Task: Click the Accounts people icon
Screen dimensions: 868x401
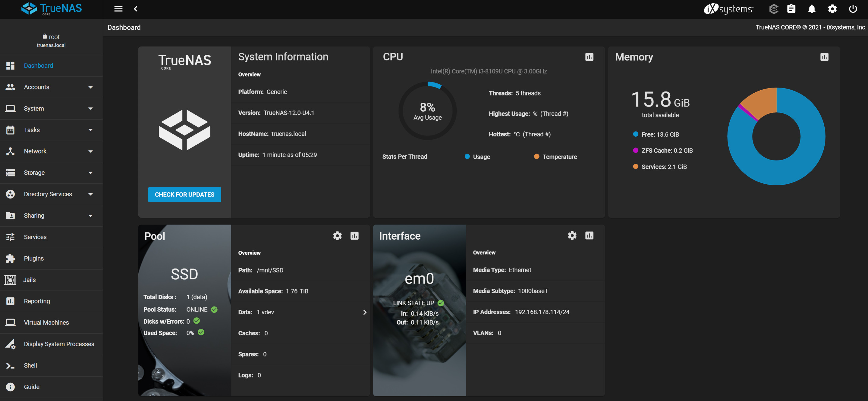Action: tap(11, 87)
